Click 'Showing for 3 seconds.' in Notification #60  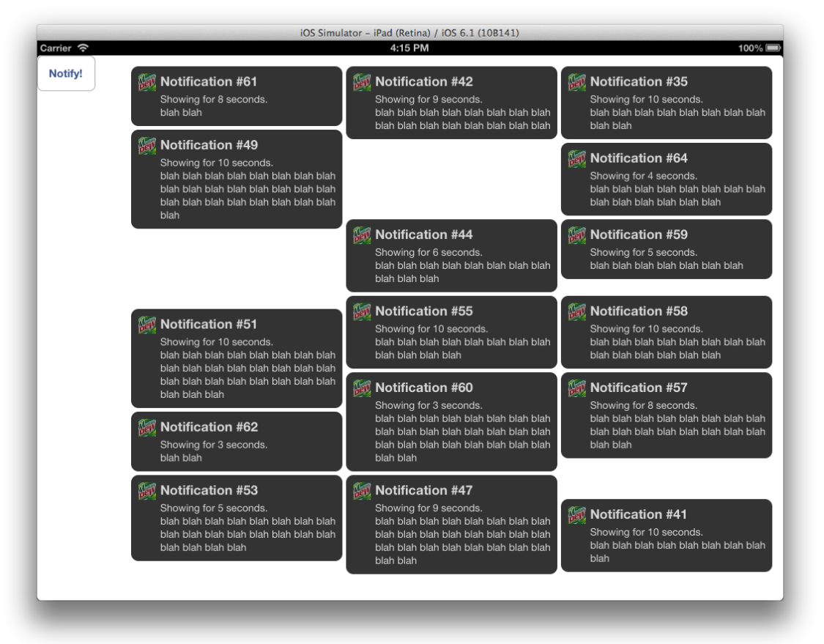(x=428, y=405)
